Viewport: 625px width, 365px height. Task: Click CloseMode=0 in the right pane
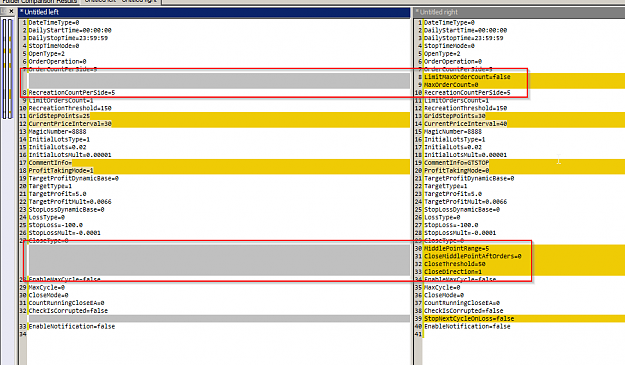pyautogui.click(x=444, y=295)
